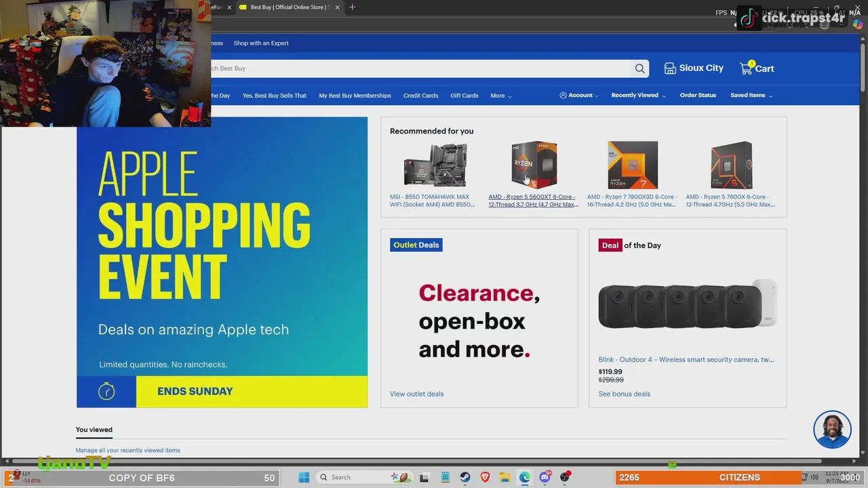Open the Blink Outdoor 4 camera image
Screen dimensions: 868x488
[x=687, y=303]
